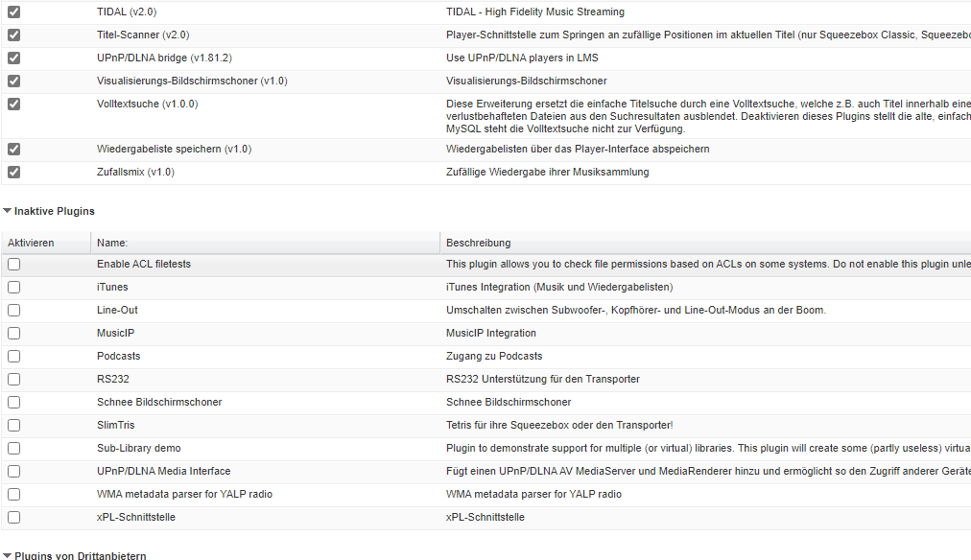Disable Wiedergabeliste speichern plugin
Image resolution: width=971 pixels, height=560 pixels.
tap(13, 150)
